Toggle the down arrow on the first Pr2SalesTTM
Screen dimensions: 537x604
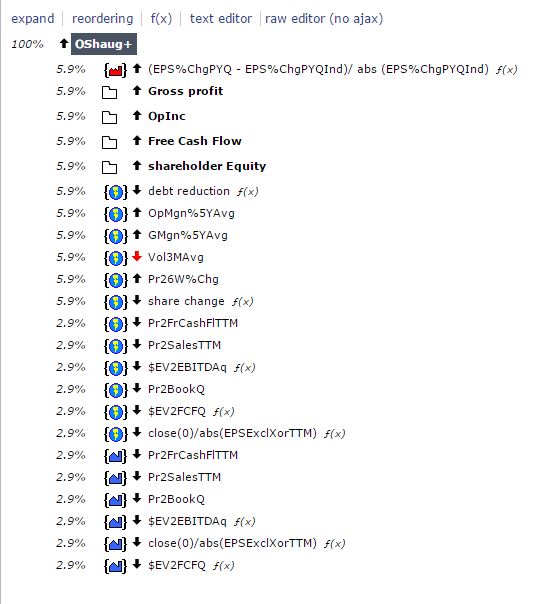point(137,344)
